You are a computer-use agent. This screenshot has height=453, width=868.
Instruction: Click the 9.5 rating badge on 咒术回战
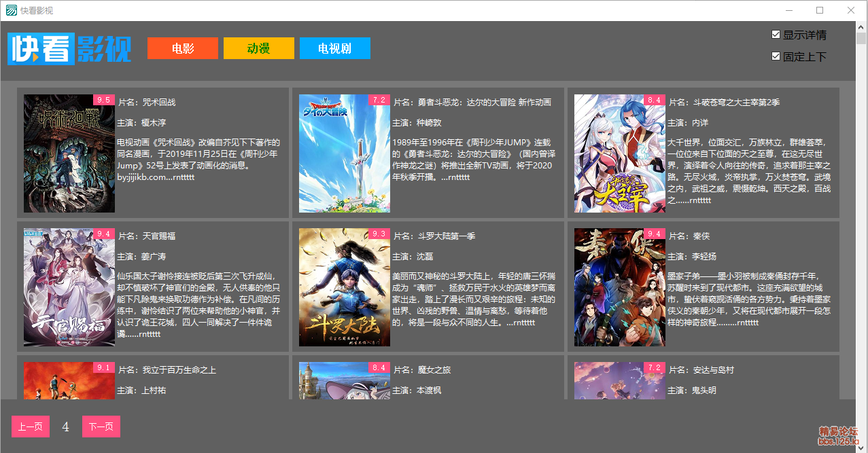pos(104,100)
